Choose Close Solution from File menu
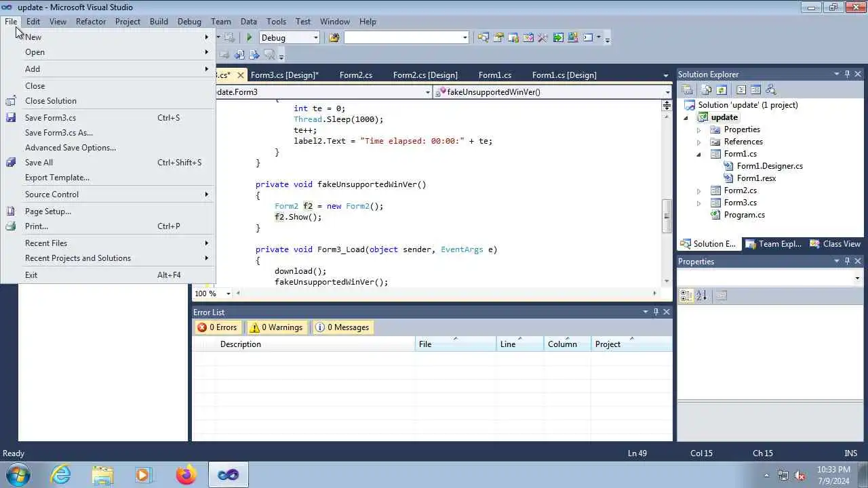Image resolution: width=868 pixels, height=488 pixels. (108, 101)
